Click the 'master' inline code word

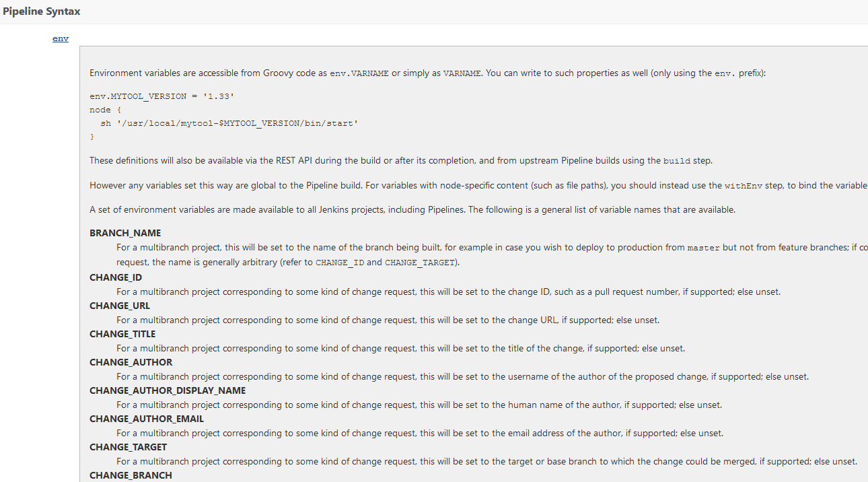click(x=703, y=248)
